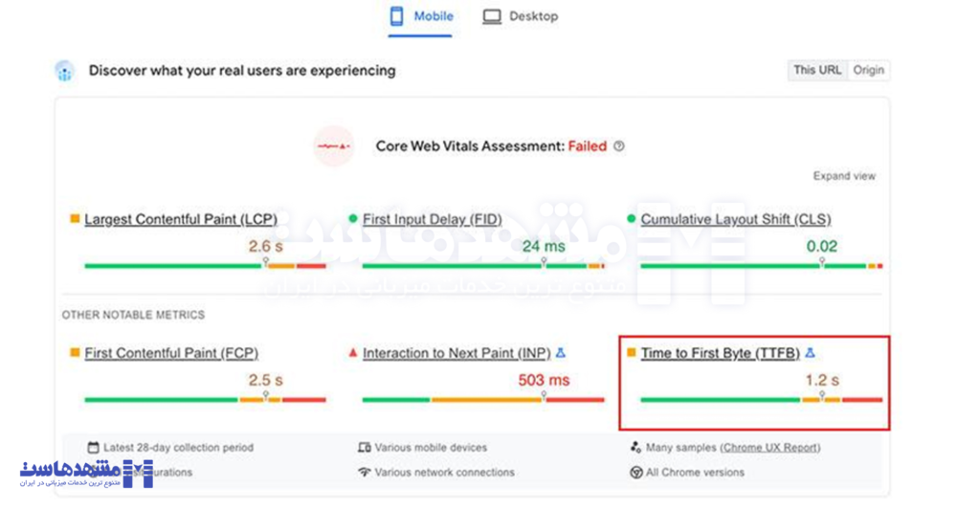Open Time to First Byte (TTFB) link

tap(720, 353)
